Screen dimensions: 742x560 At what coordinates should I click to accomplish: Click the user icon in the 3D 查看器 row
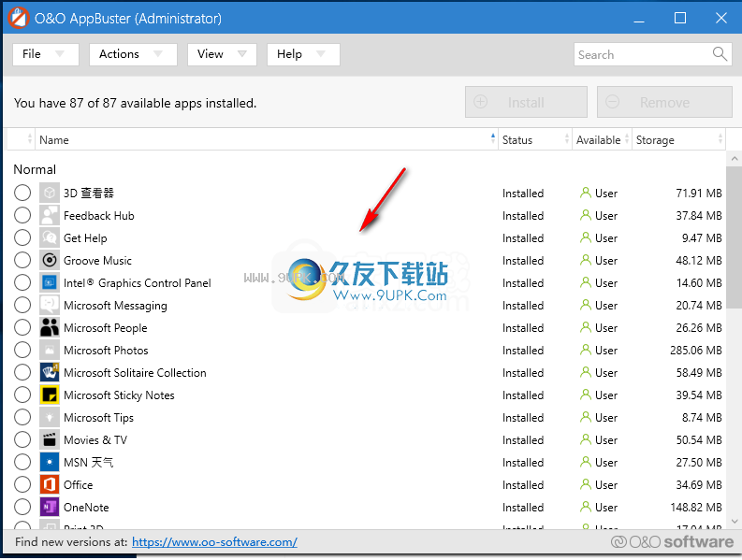[586, 193]
